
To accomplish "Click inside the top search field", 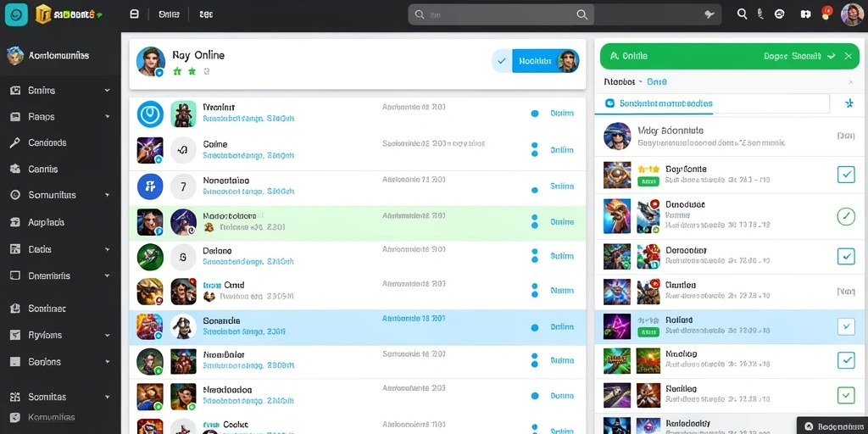I will click(501, 15).
